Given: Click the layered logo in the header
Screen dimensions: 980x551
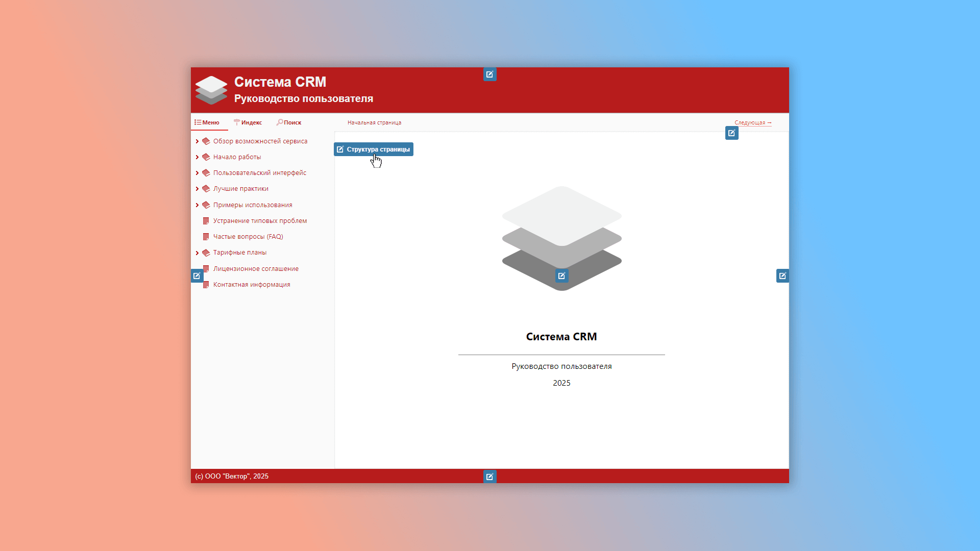Looking at the screenshot, I should (211, 90).
